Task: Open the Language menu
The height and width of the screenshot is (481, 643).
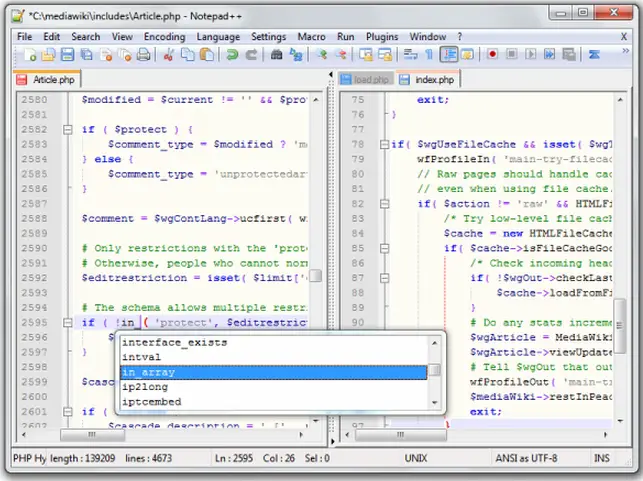Action: pos(218,36)
